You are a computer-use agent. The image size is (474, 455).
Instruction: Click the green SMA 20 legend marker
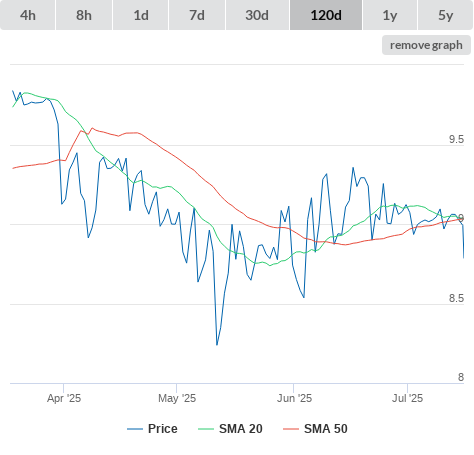(206, 429)
